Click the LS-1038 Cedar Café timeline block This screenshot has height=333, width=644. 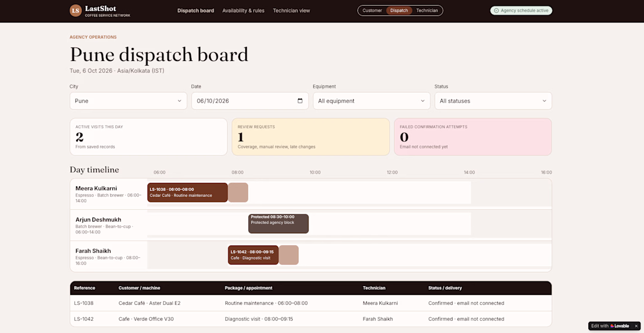(x=187, y=192)
